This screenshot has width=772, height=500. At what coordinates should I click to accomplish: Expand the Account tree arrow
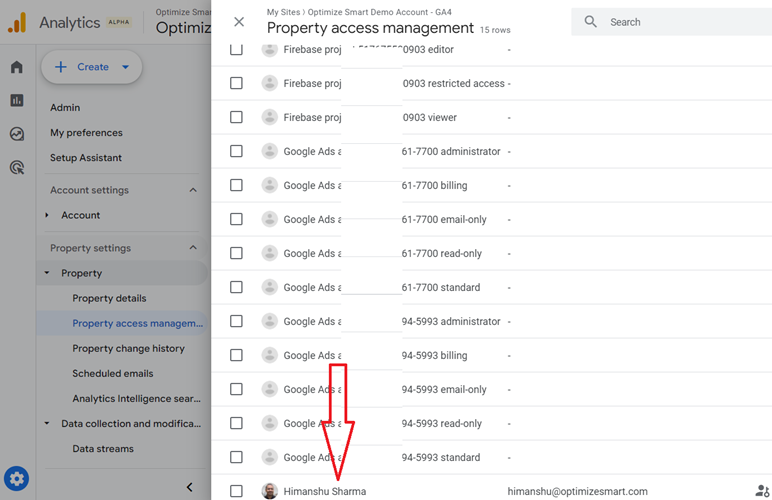click(47, 215)
